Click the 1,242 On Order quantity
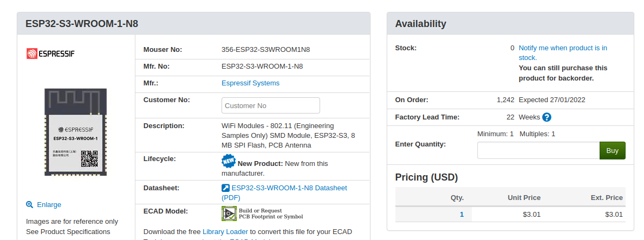Viewport: 644px width, 240px height. [505, 100]
